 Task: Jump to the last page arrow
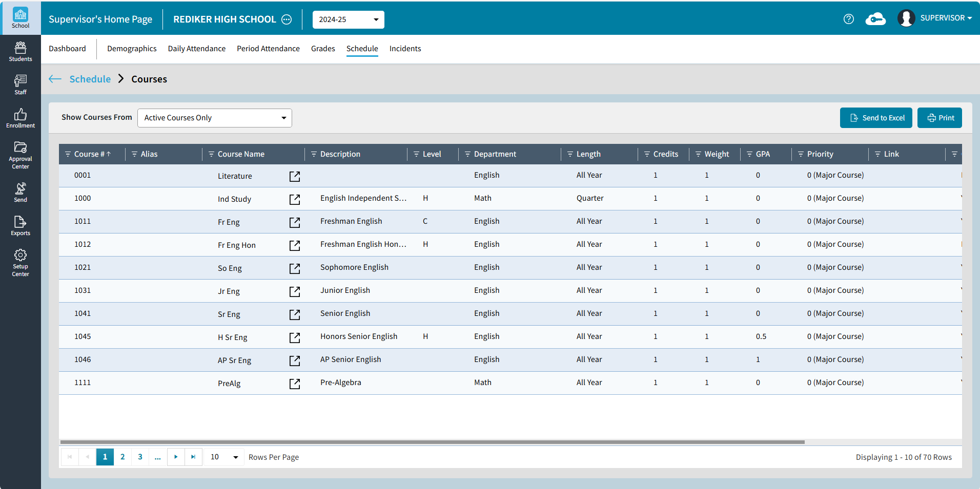(193, 457)
